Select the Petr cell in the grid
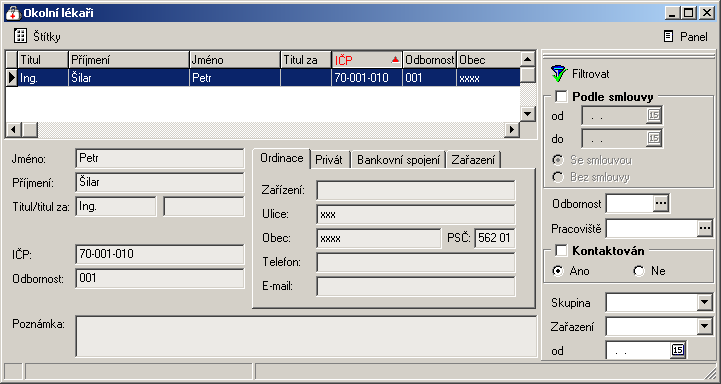This screenshot has width=721, height=384. [235, 78]
